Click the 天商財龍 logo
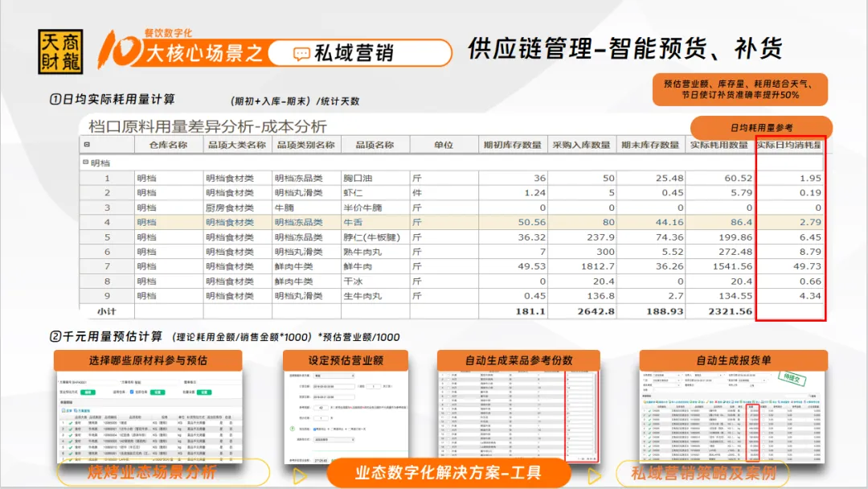The width and height of the screenshot is (868, 489). 60,53
